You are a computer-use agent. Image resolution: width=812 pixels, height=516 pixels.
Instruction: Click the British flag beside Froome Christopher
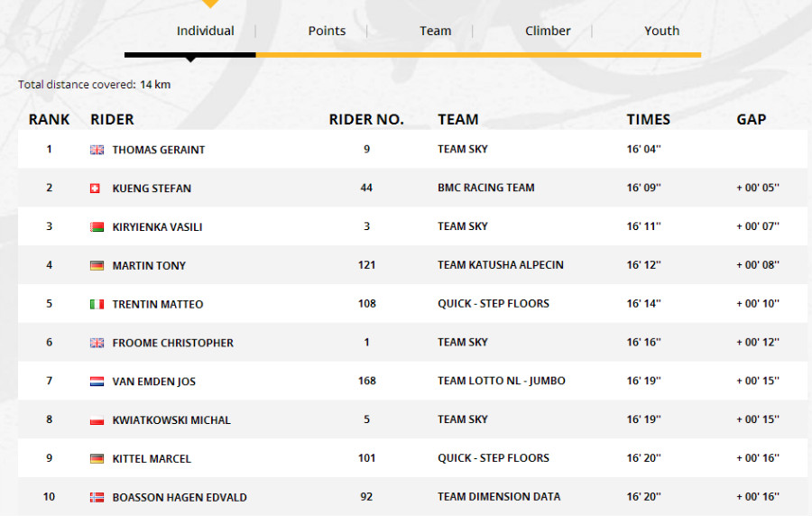pyautogui.click(x=97, y=343)
